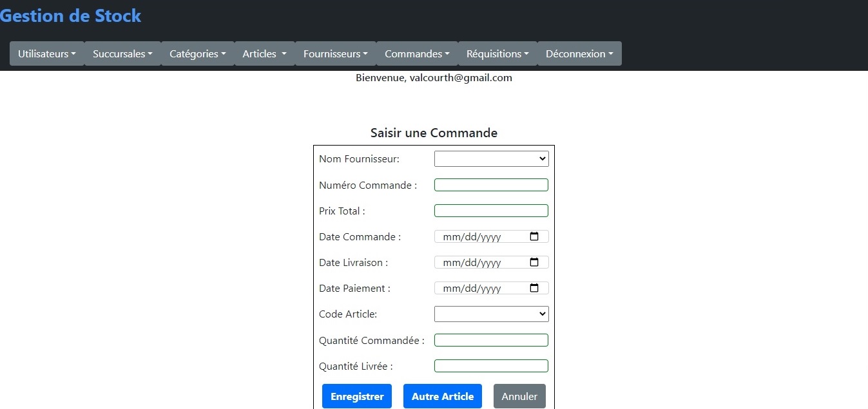This screenshot has width=868, height=409.
Task: Focus the Prix Total input field
Action: pyautogui.click(x=491, y=211)
